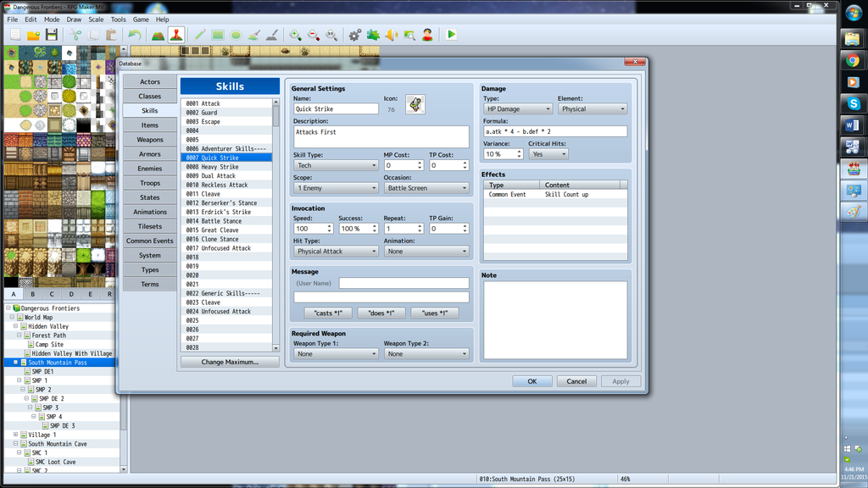Click the Zoom In magnifier icon

coord(295,35)
